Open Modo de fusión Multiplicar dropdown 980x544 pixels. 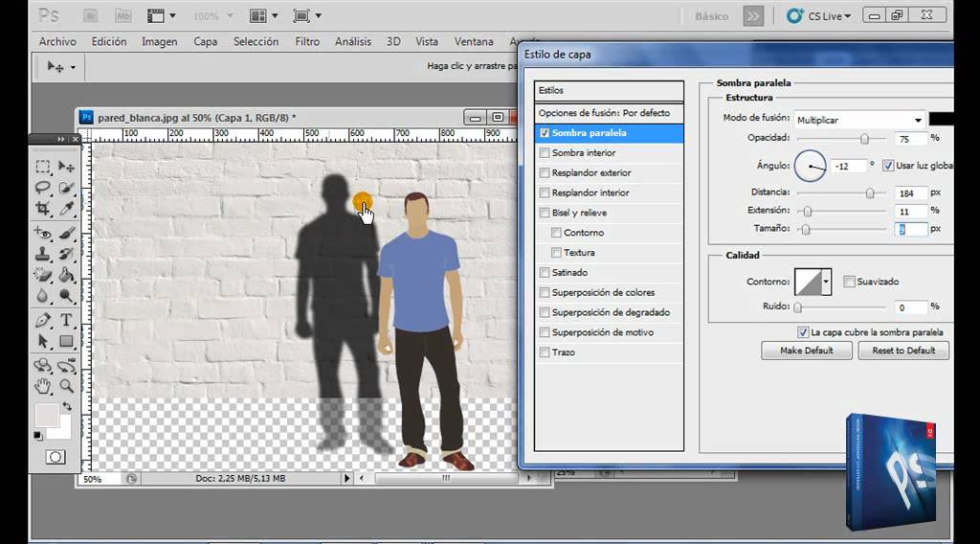coord(859,120)
